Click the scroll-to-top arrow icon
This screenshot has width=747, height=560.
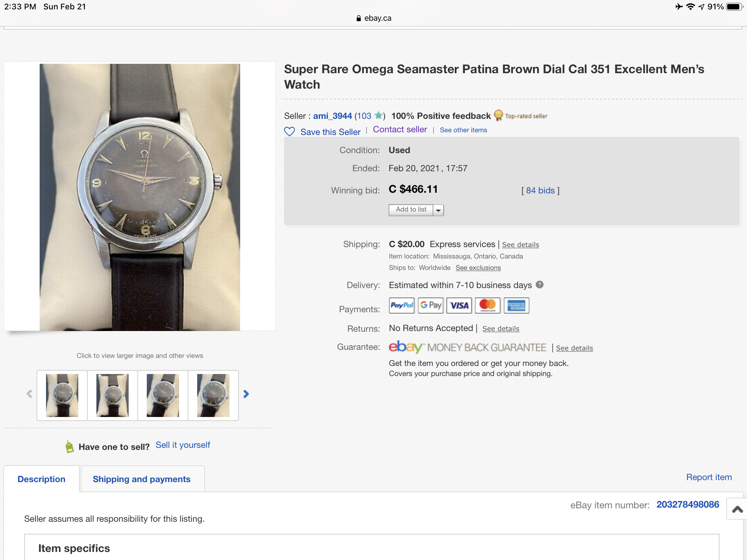[x=737, y=509]
